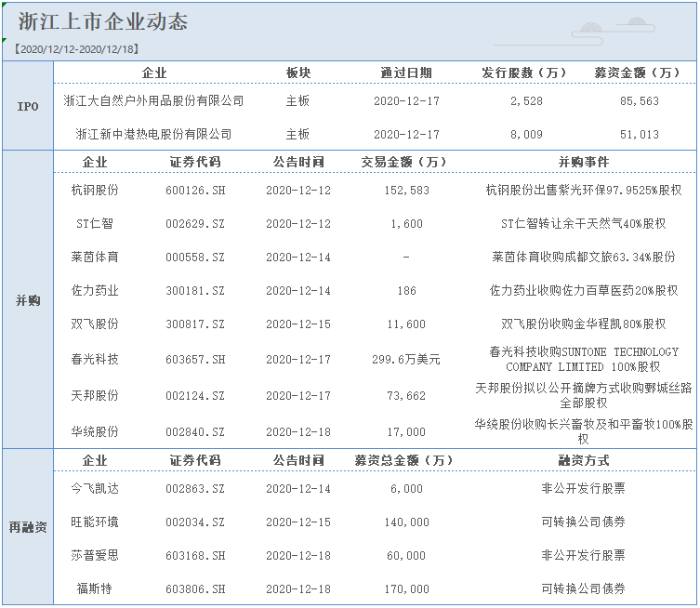Click the IPO section label
700x608 pixels.
coord(28,106)
